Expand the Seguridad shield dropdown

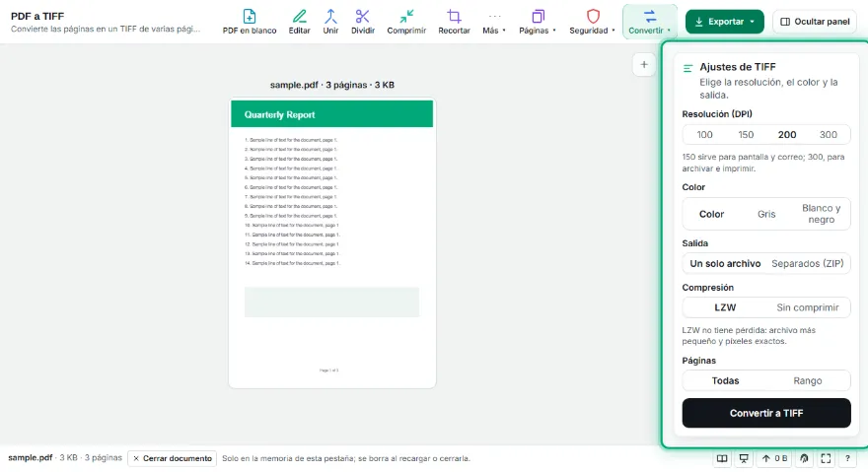pos(592,22)
